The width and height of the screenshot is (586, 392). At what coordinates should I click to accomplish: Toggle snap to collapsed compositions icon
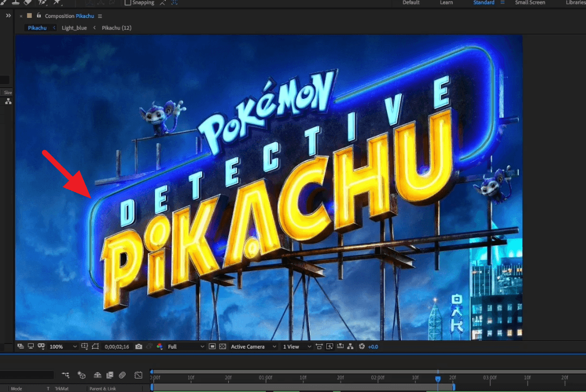pos(174,2)
